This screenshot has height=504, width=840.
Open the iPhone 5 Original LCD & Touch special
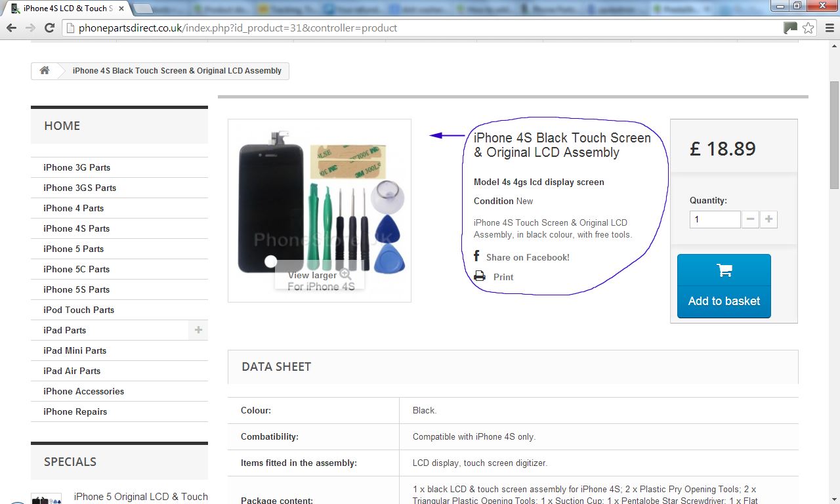pos(141,497)
